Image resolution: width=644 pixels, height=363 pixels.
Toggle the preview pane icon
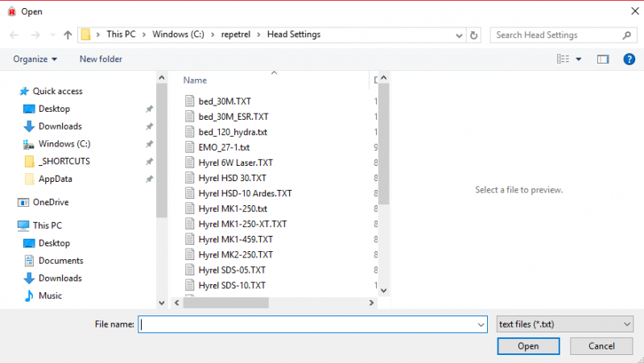pos(602,59)
